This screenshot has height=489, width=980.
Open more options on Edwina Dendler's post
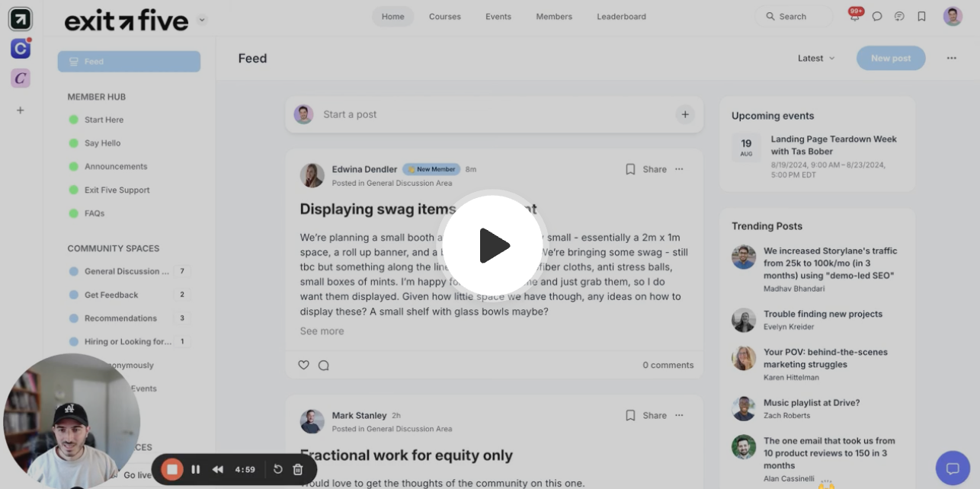[679, 169]
